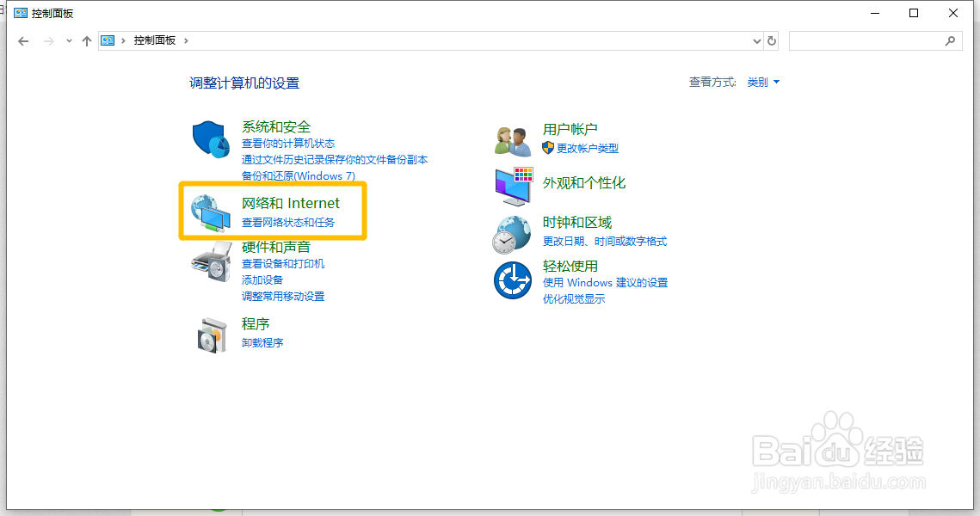Open the 类别 view mode dropdown
The height and width of the screenshot is (516, 980).
(763, 82)
